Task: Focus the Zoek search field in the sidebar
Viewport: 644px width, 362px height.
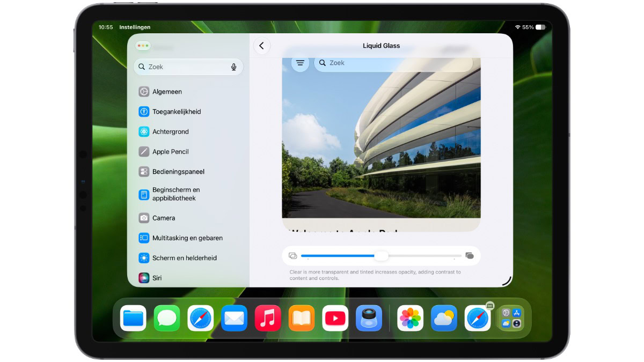Action: pos(188,67)
